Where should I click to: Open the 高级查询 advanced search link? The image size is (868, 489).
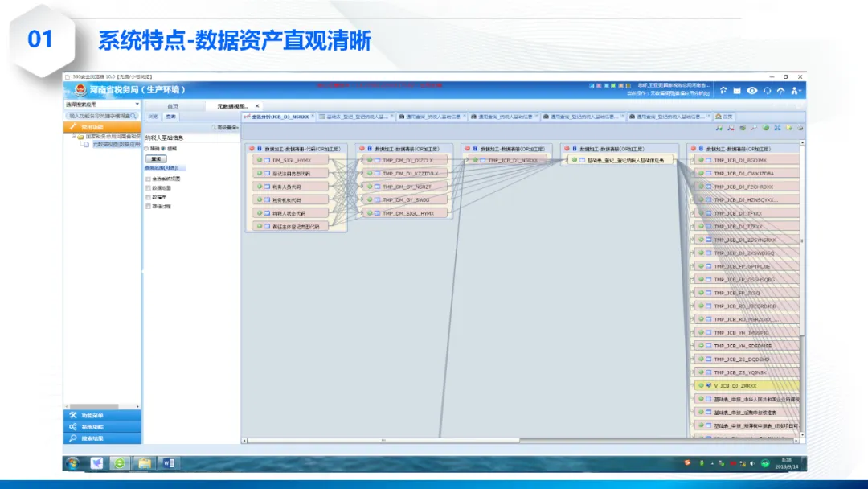[x=225, y=128]
